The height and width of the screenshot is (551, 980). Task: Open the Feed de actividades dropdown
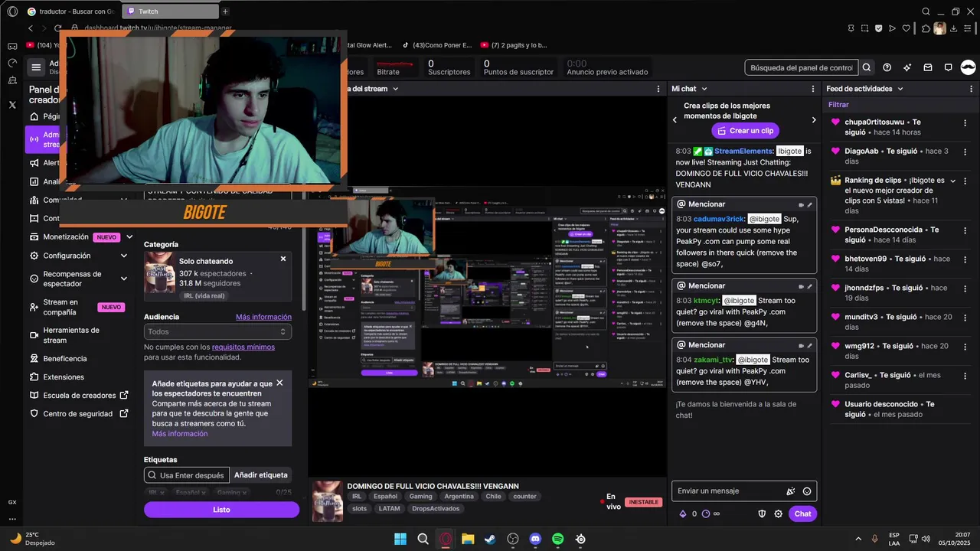pyautogui.click(x=900, y=89)
